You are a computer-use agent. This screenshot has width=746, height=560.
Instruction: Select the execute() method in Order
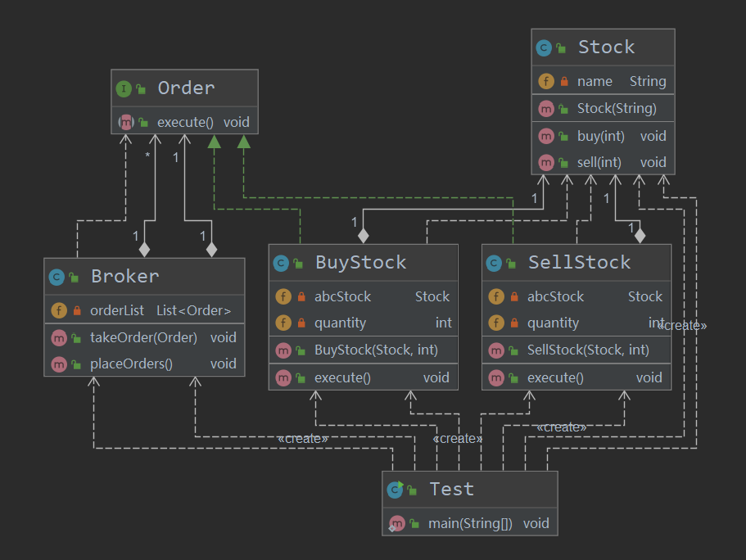point(185,123)
